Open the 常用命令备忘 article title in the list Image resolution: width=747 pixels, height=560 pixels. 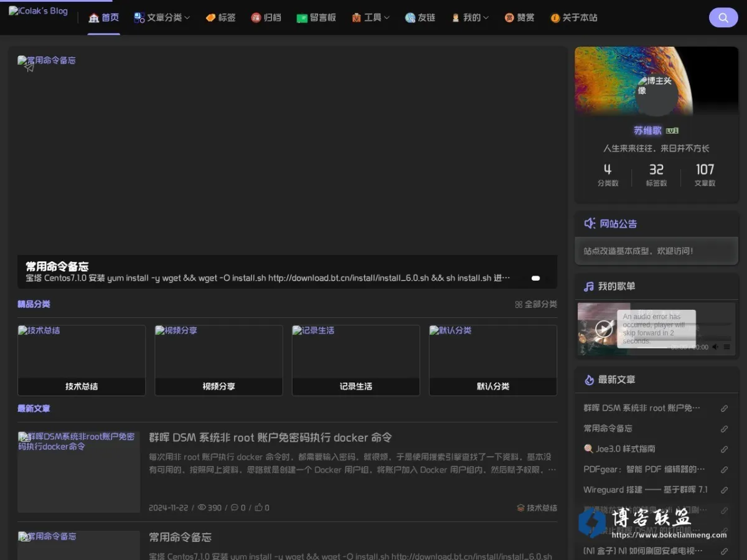click(x=180, y=537)
